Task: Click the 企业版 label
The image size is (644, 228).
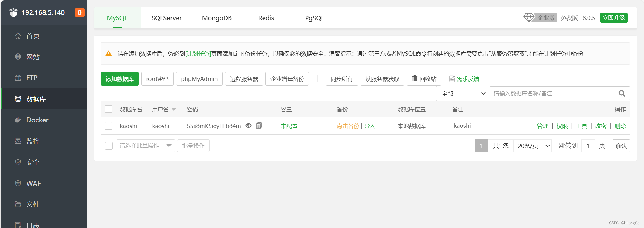Action: (546, 18)
